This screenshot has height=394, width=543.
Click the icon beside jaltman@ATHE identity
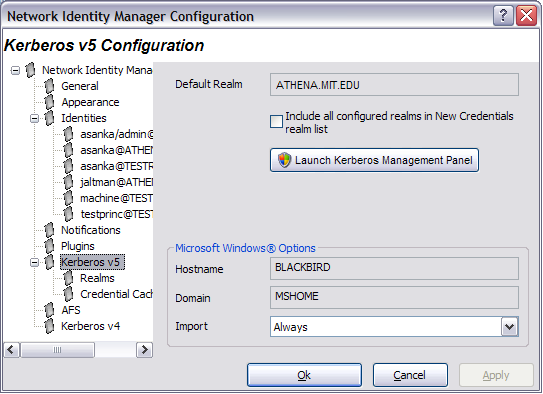(69, 182)
